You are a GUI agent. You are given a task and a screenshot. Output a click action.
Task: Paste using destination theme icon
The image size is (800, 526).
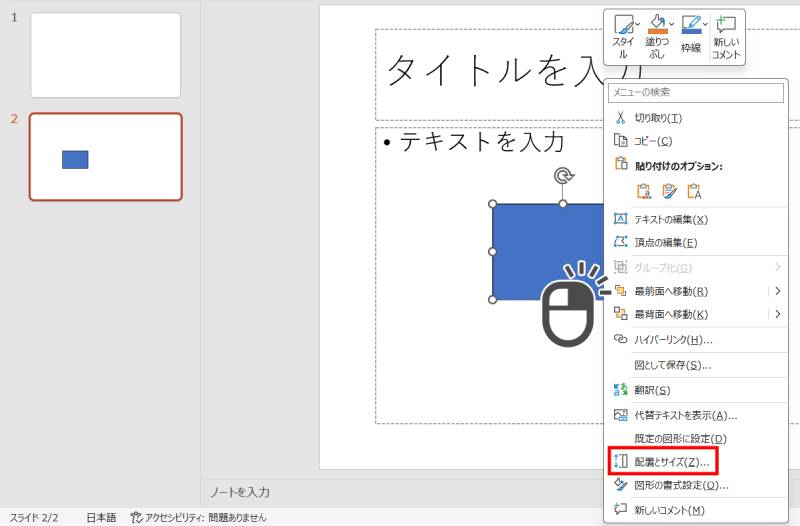pos(643,191)
